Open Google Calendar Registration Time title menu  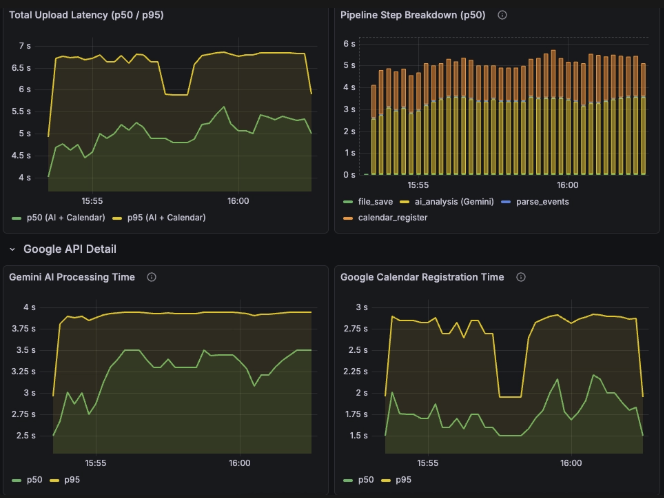tap(422, 277)
